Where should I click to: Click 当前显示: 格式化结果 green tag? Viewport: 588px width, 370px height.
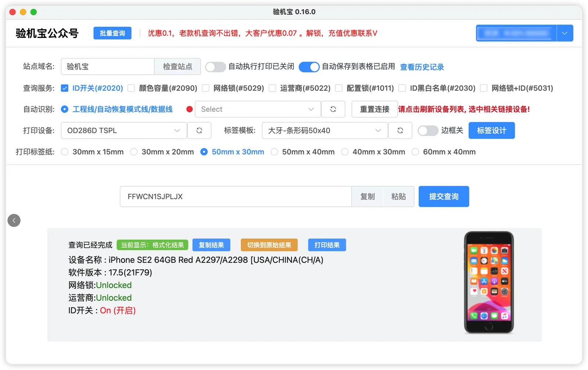tap(153, 245)
